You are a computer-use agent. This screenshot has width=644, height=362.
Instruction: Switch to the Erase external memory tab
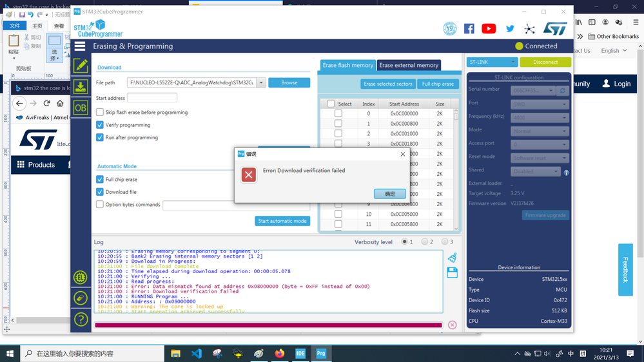coord(409,65)
